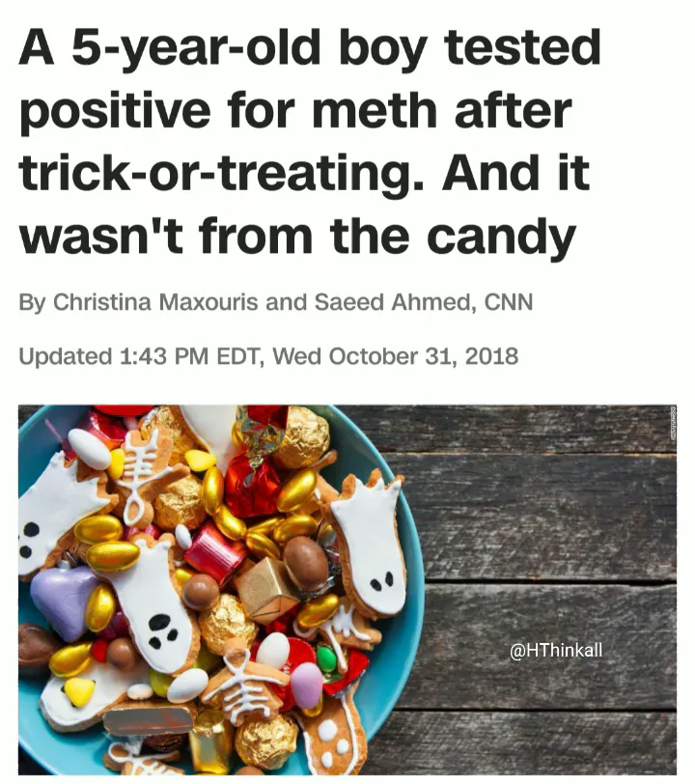Click the article headline about trick-or-treating

(310, 141)
